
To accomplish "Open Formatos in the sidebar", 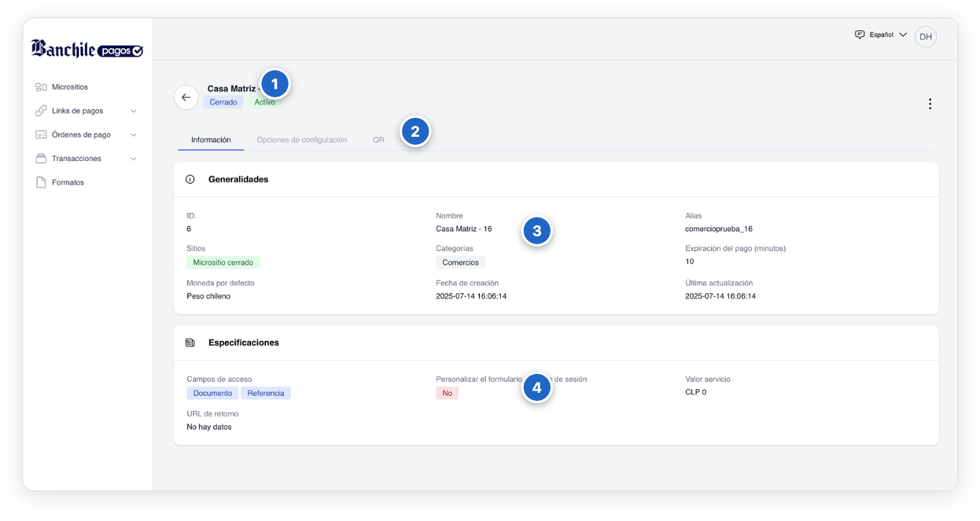I will [x=68, y=182].
